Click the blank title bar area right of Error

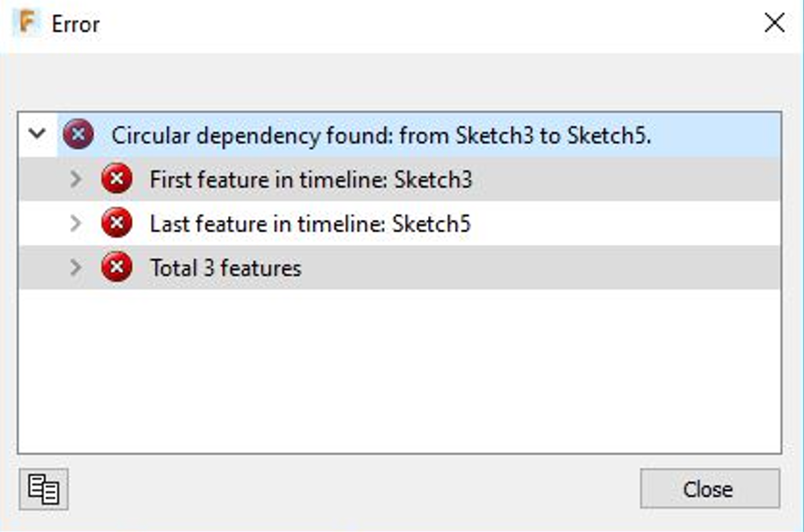coord(404,24)
